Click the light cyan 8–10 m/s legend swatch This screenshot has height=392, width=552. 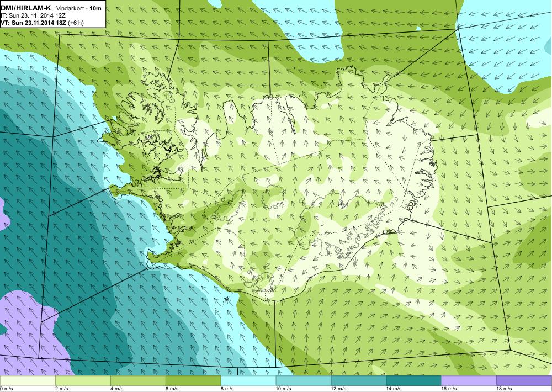coord(248,381)
